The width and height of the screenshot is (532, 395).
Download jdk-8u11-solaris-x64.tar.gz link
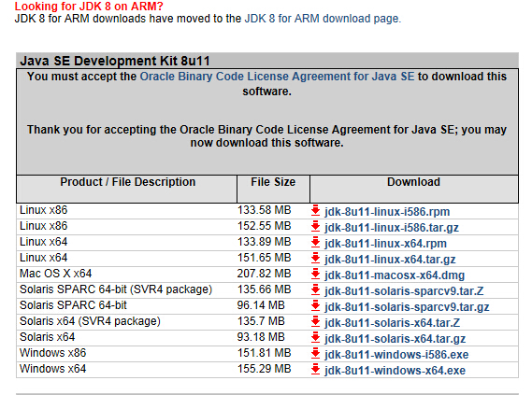point(395,339)
